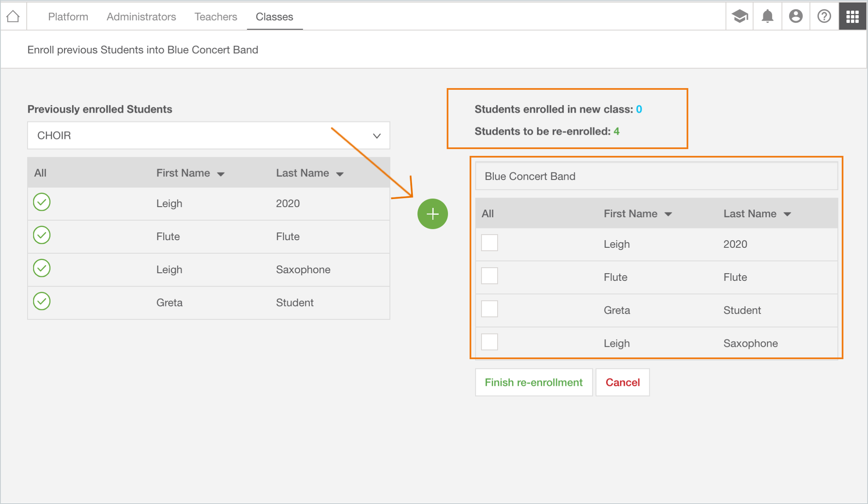
Task: Check Flute Flute in Blue Concert Band
Action: click(490, 276)
